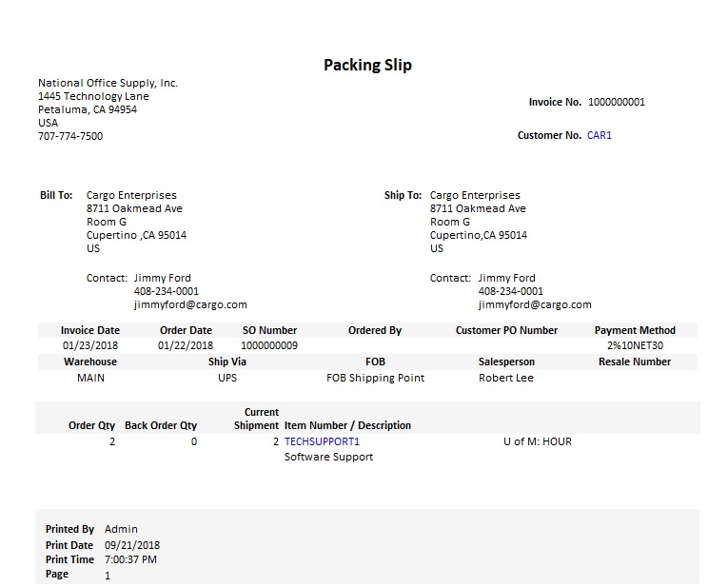
Task: Click the Packing Slip title
Action: coord(367,65)
